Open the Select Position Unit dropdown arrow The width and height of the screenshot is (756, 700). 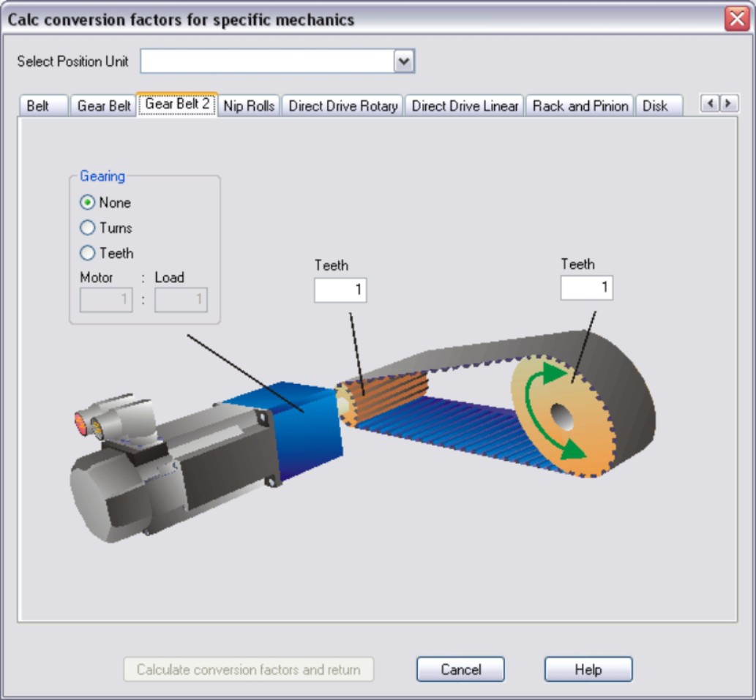pyautogui.click(x=404, y=62)
